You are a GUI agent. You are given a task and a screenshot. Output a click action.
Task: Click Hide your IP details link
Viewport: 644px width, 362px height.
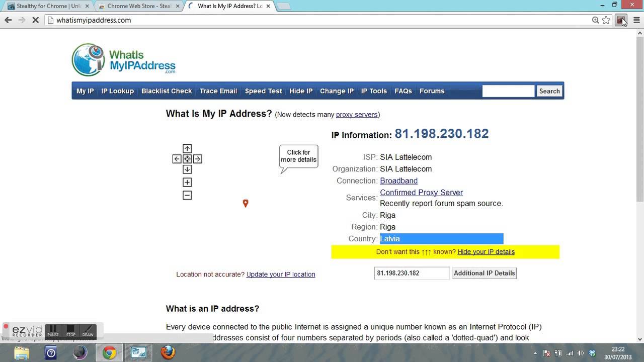[486, 252]
